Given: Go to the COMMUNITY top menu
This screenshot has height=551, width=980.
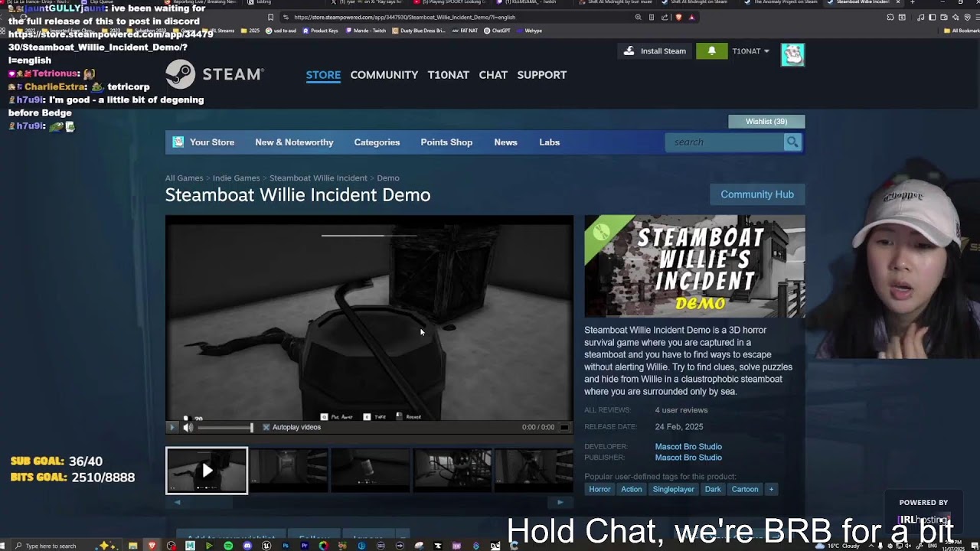Looking at the screenshot, I should (x=384, y=75).
